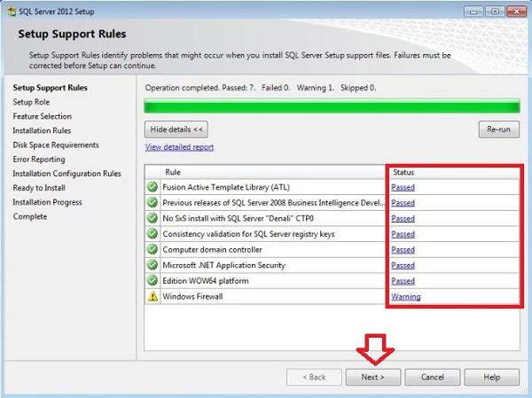Select Installation Rules in the left step list
532x398 pixels.
click(42, 130)
